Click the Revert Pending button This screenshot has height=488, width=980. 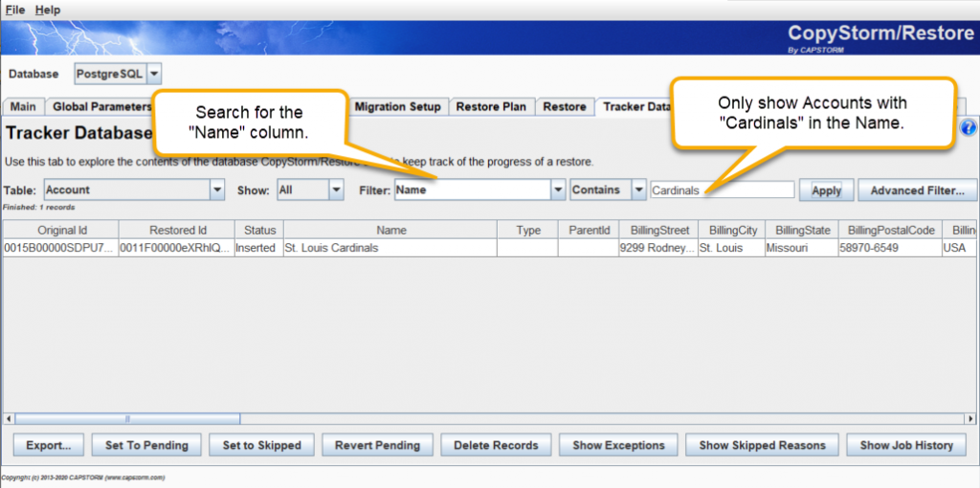377,446
